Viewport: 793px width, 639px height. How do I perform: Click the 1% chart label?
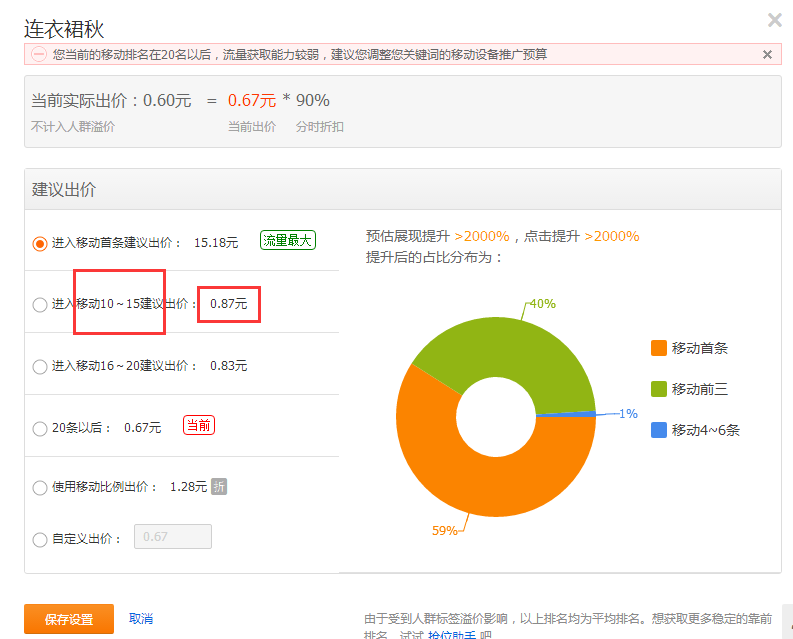click(x=628, y=413)
